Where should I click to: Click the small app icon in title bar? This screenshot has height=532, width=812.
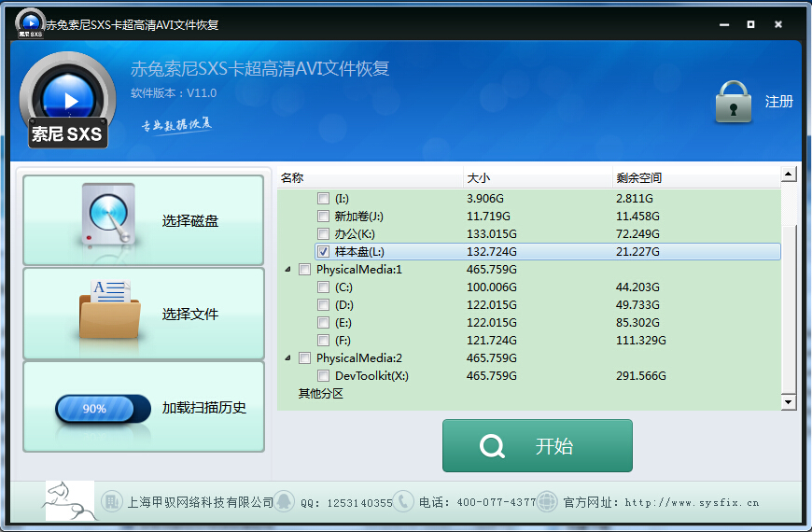[x=31, y=24]
